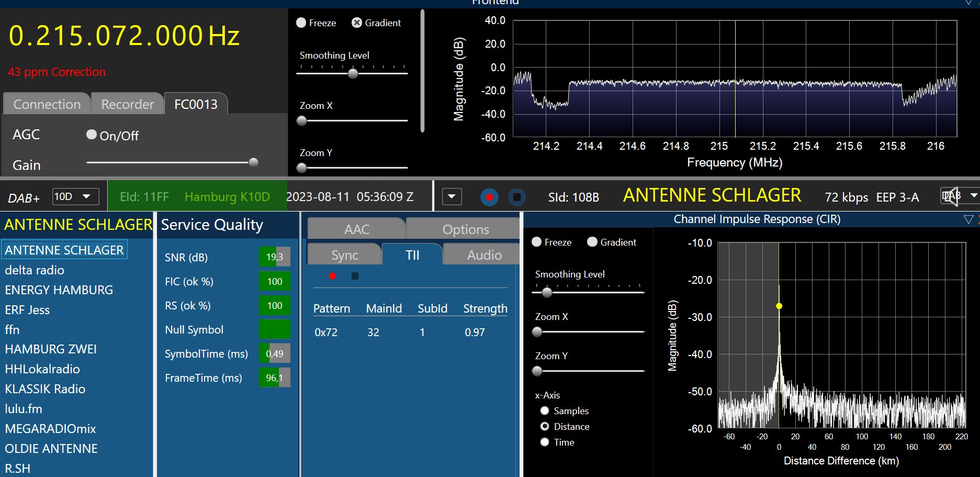Turn on Gradient for the CIR plot
This screenshot has height=477, width=980.
[x=592, y=242]
